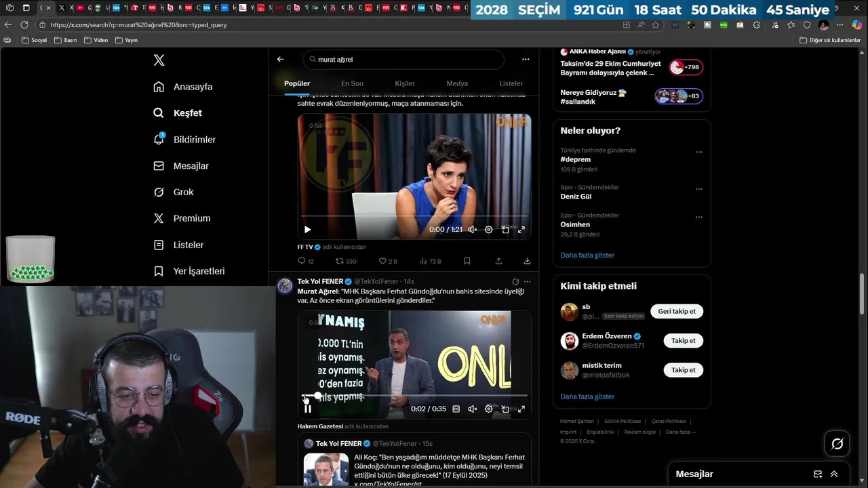The image size is (868, 488).
Task: Open more options on Tek Yol FENER post
Action: click(x=527, y=282)
